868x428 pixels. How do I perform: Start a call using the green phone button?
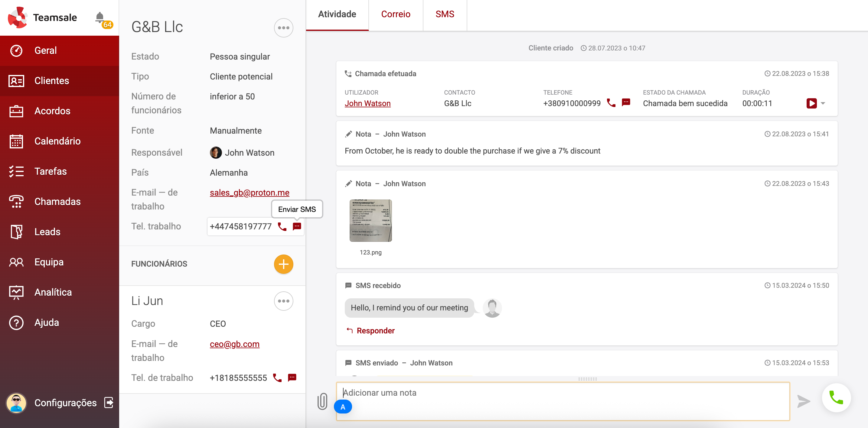(837, 398)
